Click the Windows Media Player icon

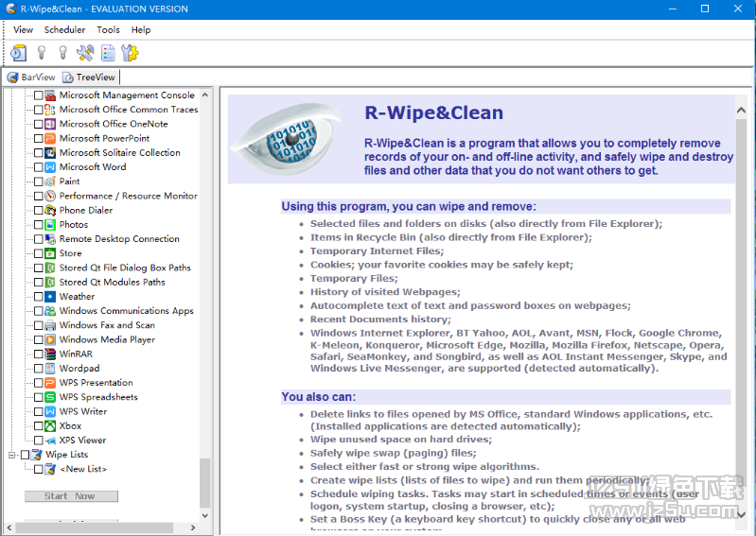[50, 340]
